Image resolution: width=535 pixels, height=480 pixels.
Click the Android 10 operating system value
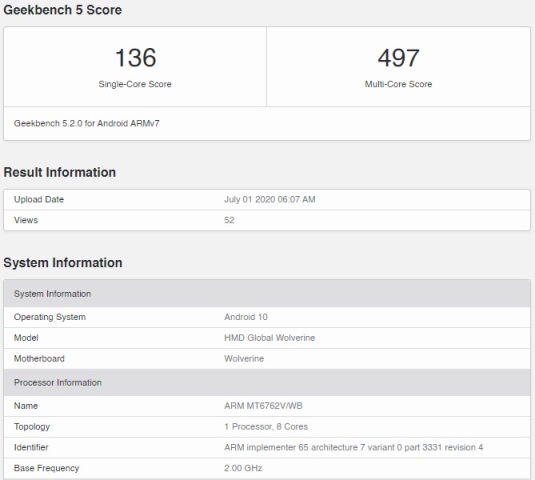pyautogui.click(x=246, y=317)
